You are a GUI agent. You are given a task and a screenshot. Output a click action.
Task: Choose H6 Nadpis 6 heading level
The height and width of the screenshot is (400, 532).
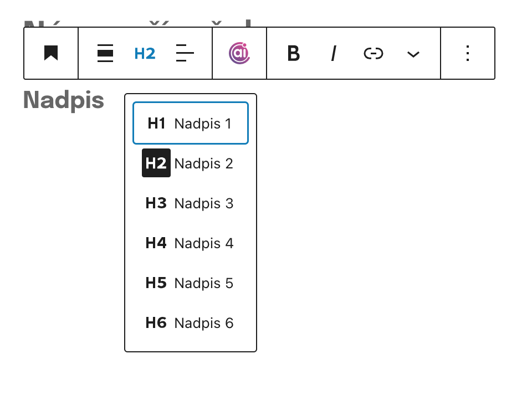190,323
